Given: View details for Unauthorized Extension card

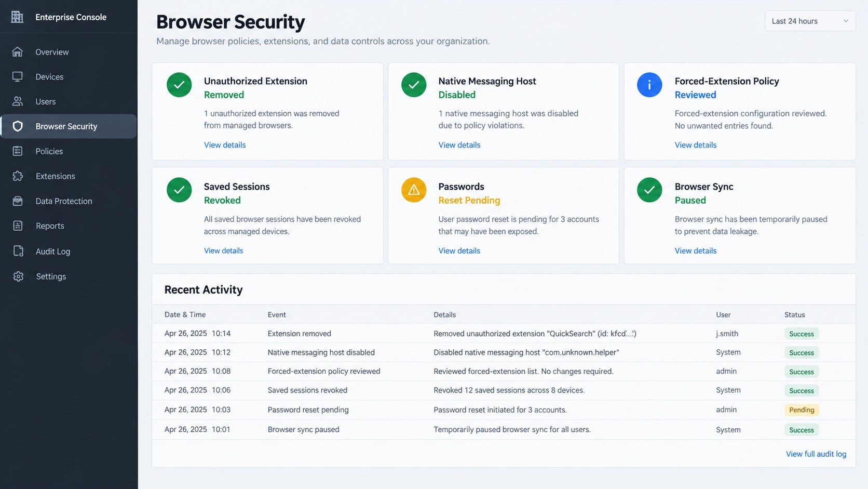Looking at the screenshot, I should pyautogui.click(x=225, y=145).
